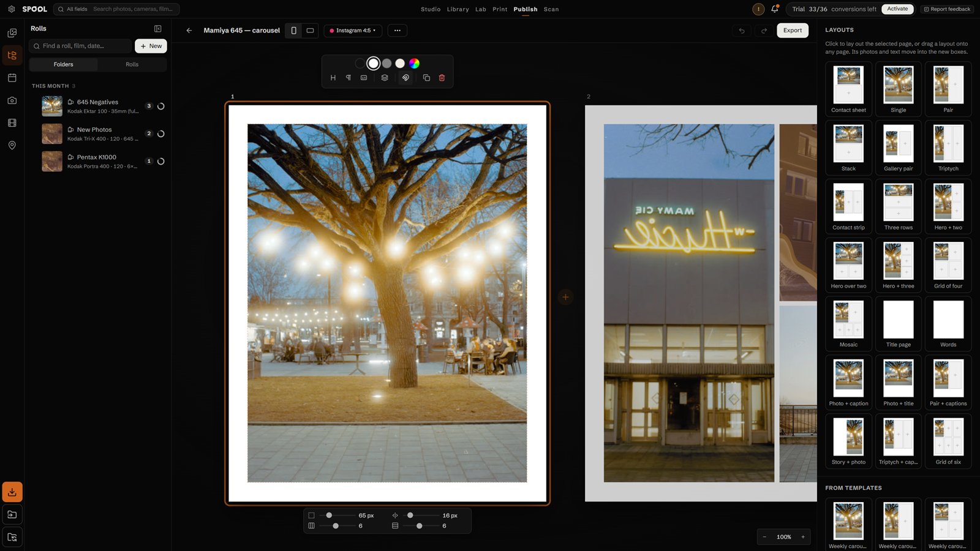Open the Studio tab
Screen dimensions: 980x551
[x=431, y=9]
